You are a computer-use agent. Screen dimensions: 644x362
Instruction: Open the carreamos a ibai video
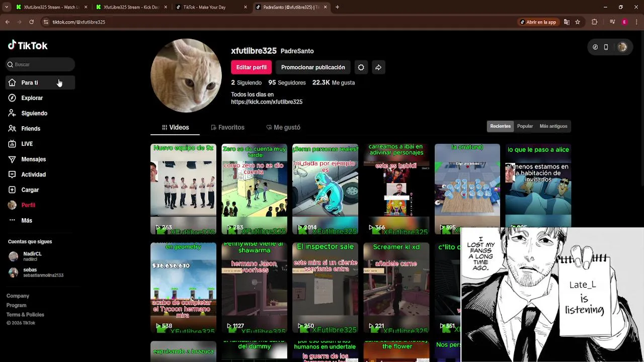point(396,189)
